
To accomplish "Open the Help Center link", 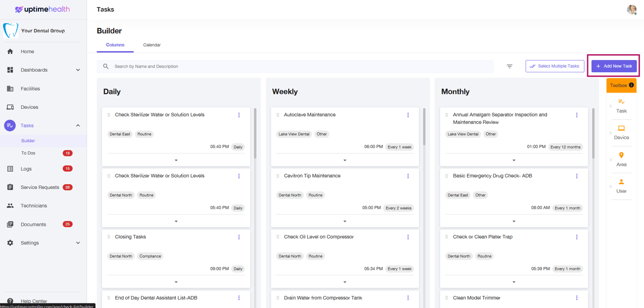I will tap(34, 301).
